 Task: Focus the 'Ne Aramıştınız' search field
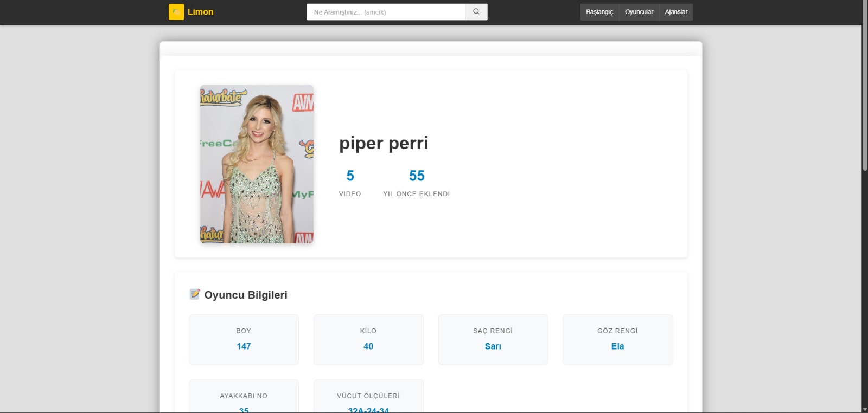[x=386, y=12]
